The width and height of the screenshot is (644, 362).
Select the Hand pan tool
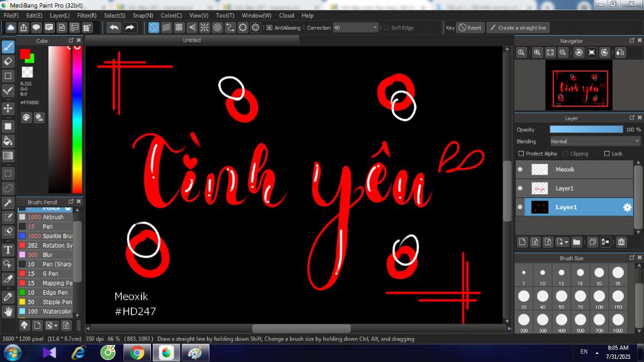pyautogui.click(x=8, y=312)
